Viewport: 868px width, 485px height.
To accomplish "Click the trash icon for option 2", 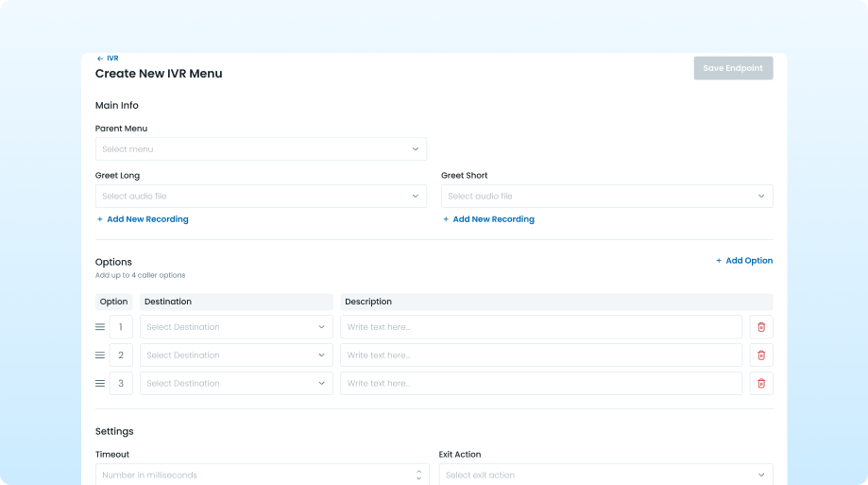I will pos(761,355).
